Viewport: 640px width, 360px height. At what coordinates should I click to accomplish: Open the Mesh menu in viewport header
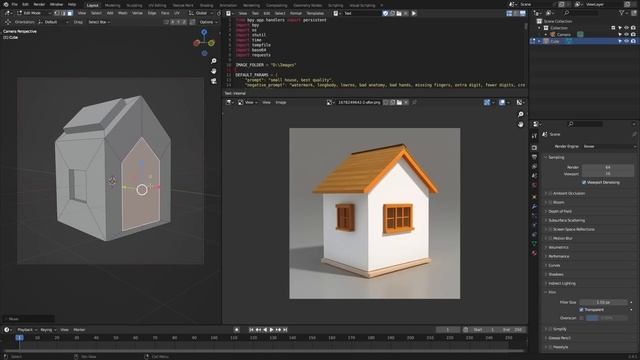pos(122,13)
